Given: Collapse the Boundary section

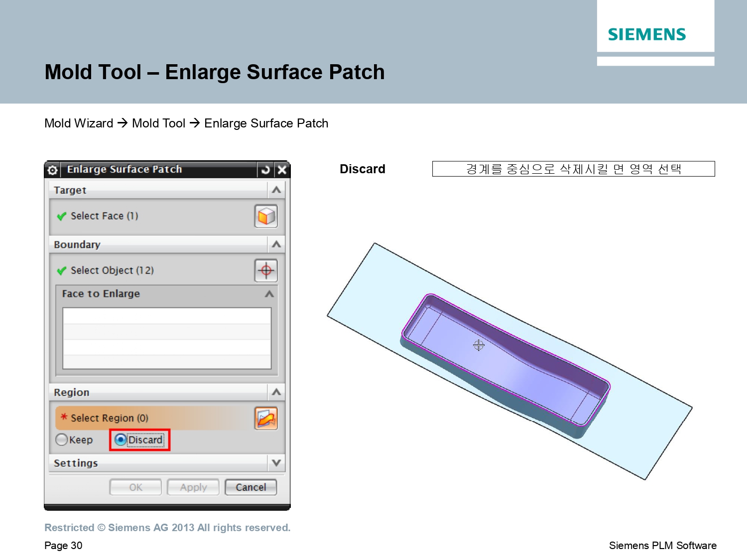Looking at the screenshot, I should click(276, 244).
